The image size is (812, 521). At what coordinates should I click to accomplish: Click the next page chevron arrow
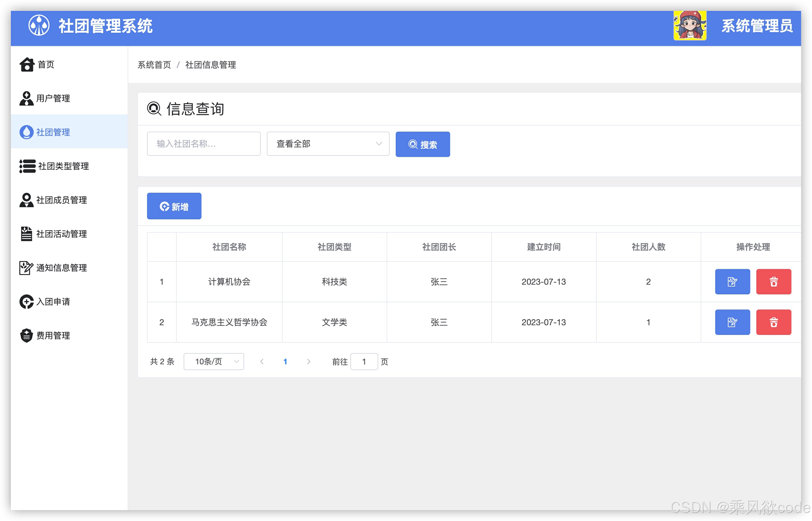pyautogui.click(x=308, y=361)
